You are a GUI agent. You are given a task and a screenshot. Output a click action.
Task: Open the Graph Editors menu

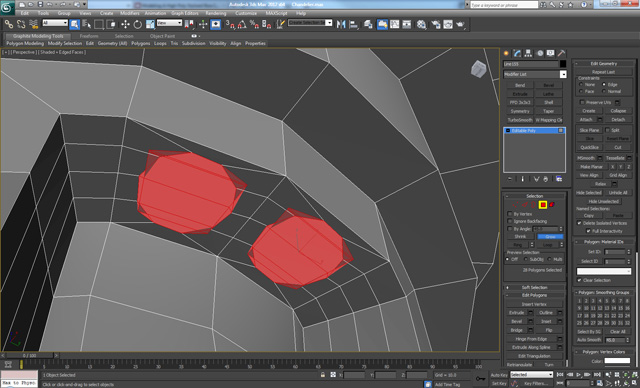point(184,13)
